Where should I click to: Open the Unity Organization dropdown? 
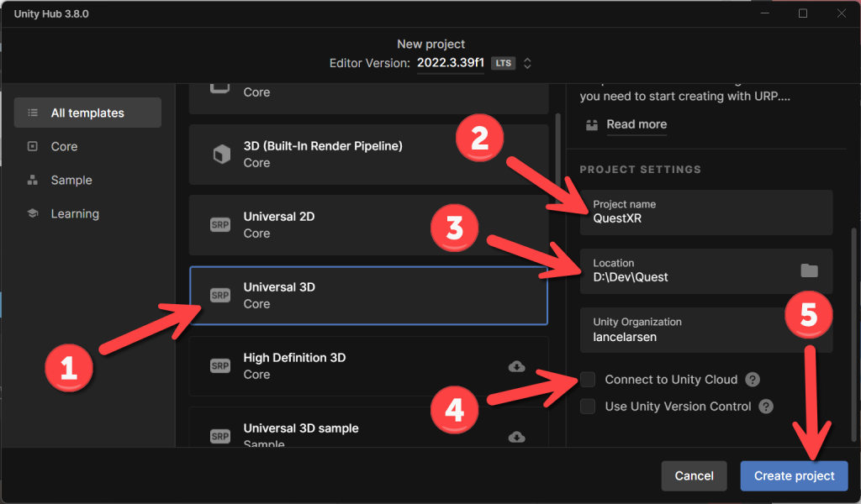pos(706,329)
